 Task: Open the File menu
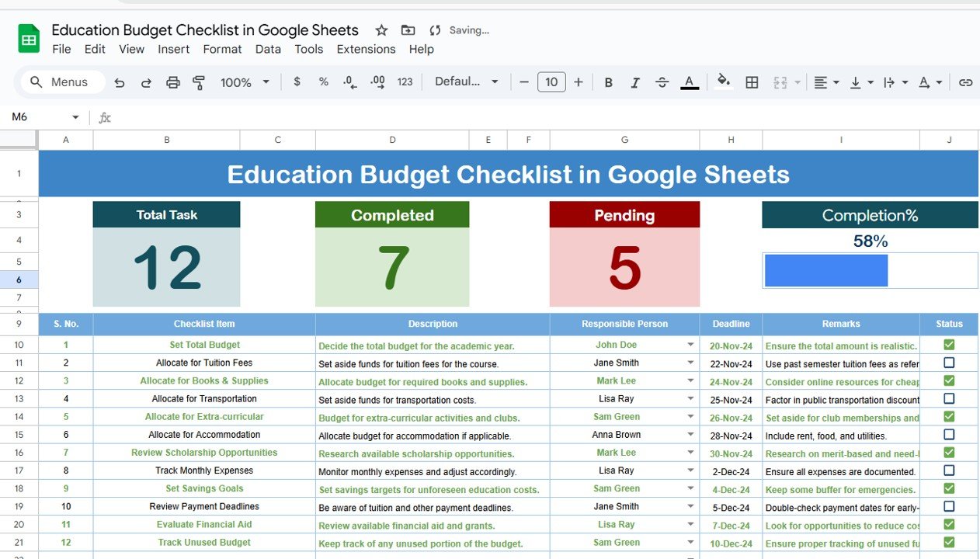pos(61,49)
